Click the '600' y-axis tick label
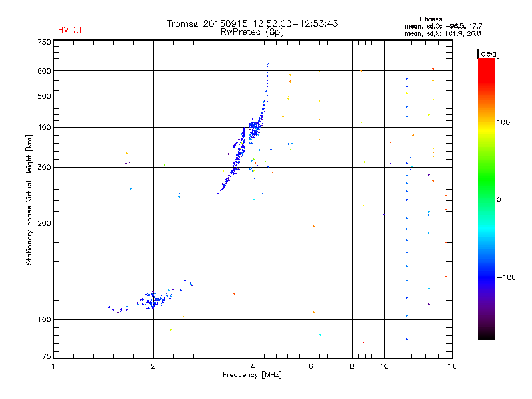The height and width of the screenshot is (399, 532). (44, 71)
